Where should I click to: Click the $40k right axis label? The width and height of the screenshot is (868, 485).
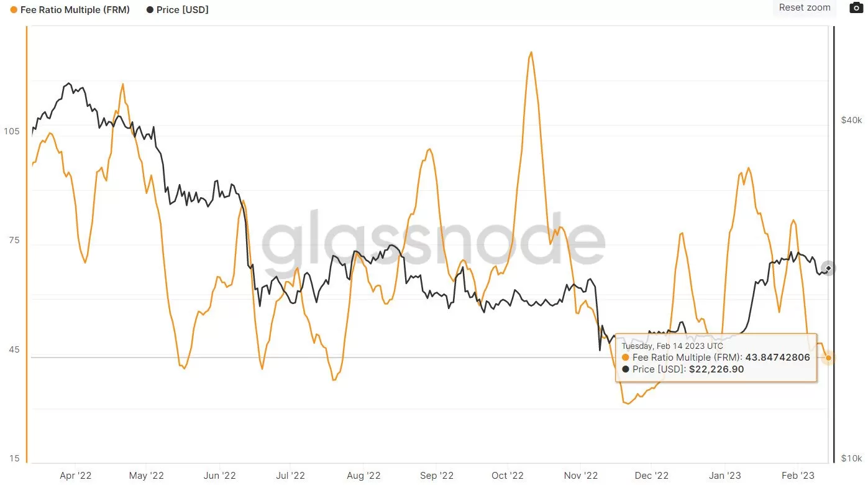[851, 119]
